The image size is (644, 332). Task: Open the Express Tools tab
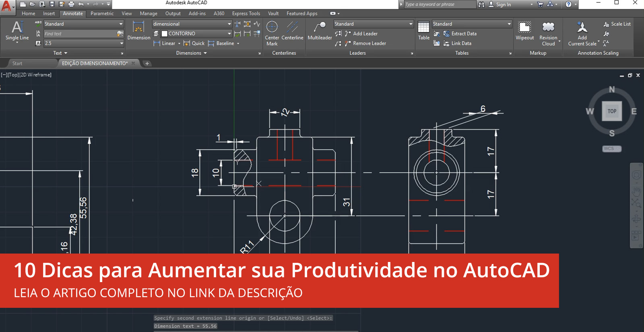[246, 14]
